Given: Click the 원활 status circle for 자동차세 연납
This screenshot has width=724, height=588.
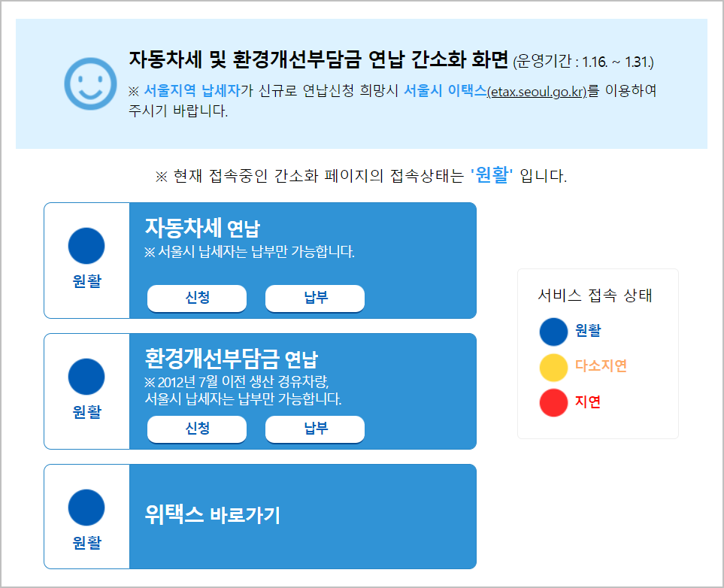Looking at the screenshot, I should (86, 246).
